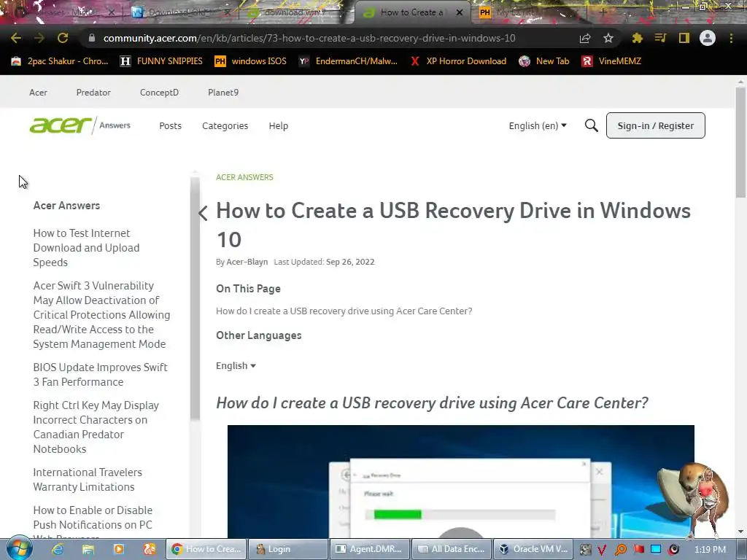Click the Sign-in / Register button

pyautogui.click(x=656, y=125)
